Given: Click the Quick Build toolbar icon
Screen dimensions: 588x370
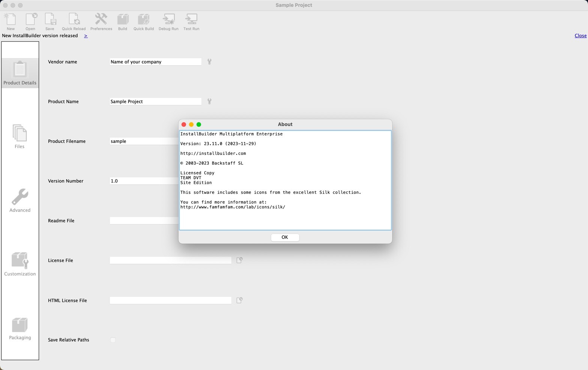Looking at the screenshot, I should tap(144, 22).
